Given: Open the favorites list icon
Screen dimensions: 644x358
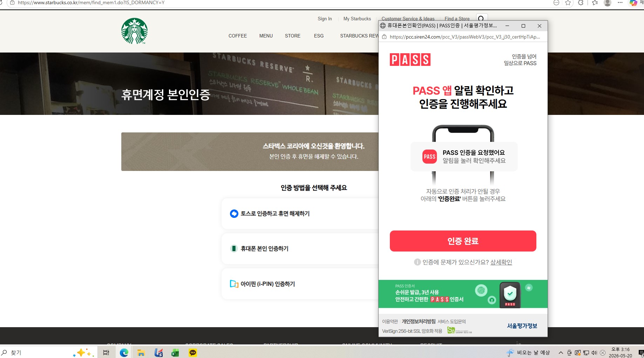Looking at the screenshot, I should tap(595, 3).
